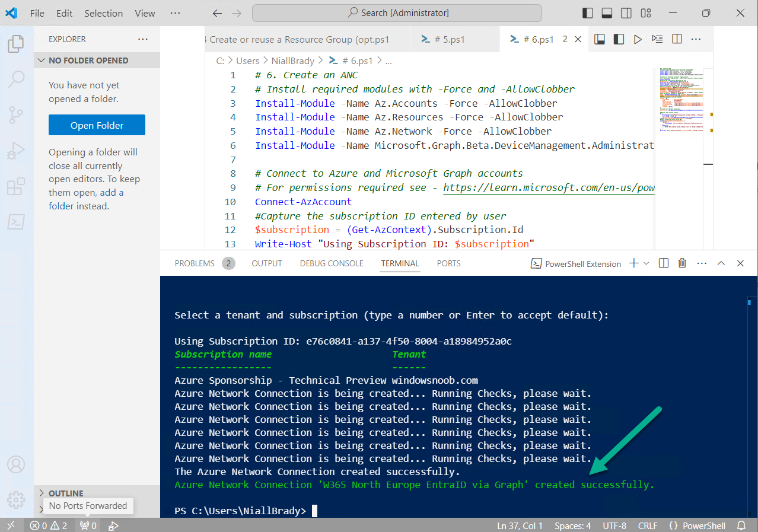Open the Source Control view
Screen dimensions: 758x532
[x=16, y=115]
